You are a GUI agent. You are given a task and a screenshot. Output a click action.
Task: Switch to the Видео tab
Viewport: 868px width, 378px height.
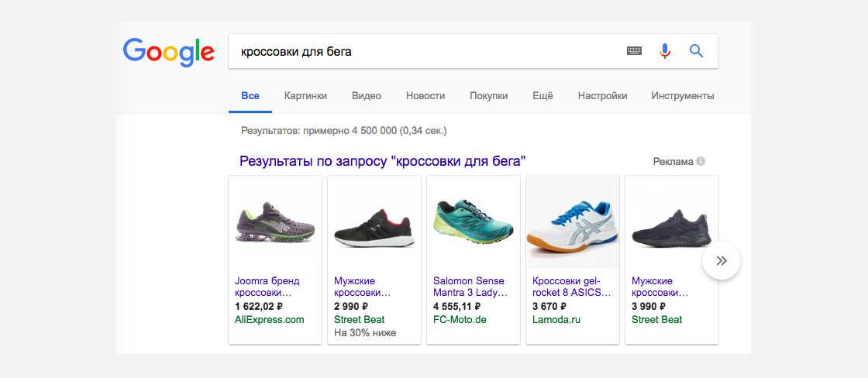coord(367,96)
